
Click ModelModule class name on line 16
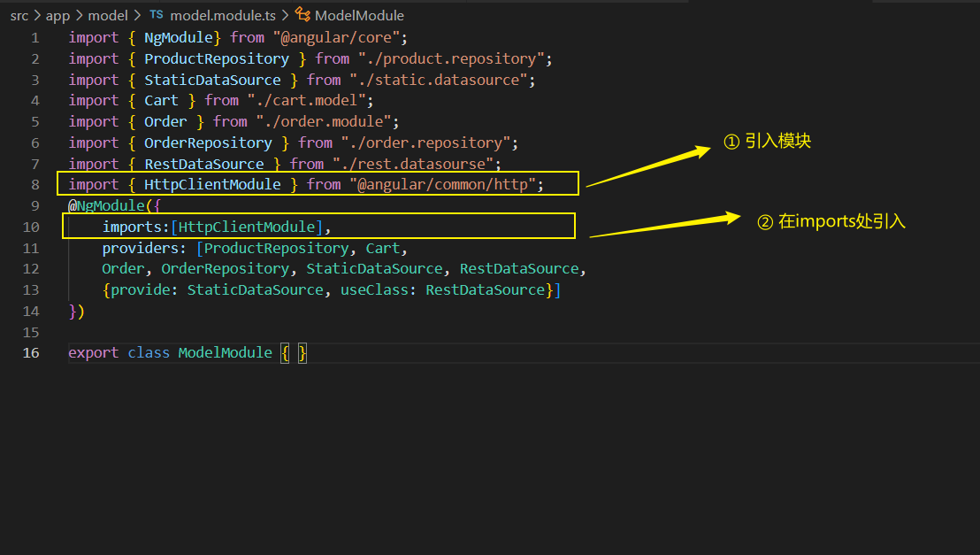(x=225, y=353)
